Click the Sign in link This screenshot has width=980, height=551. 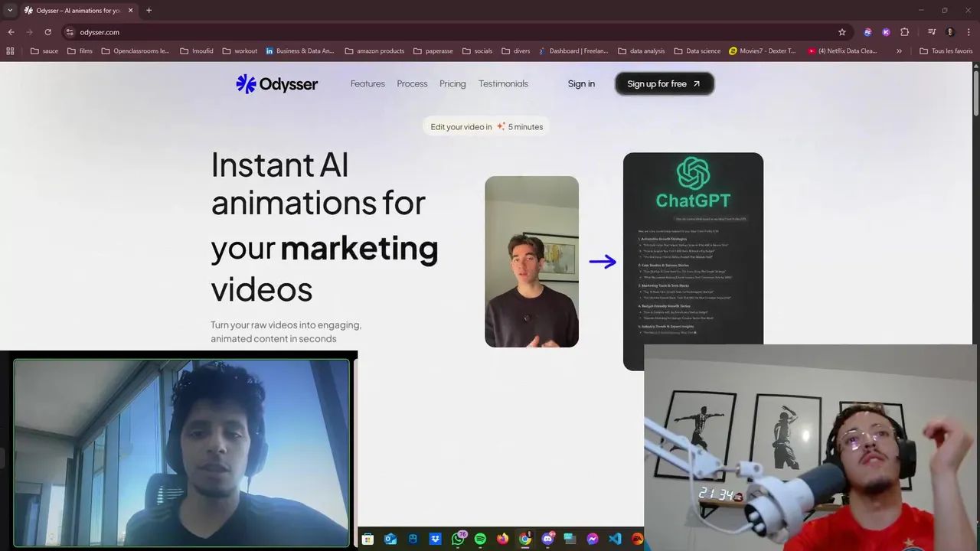click(581, 83)
